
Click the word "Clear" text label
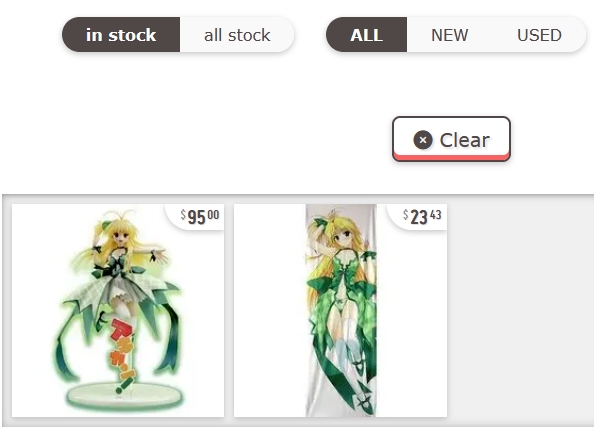point(464,140)
